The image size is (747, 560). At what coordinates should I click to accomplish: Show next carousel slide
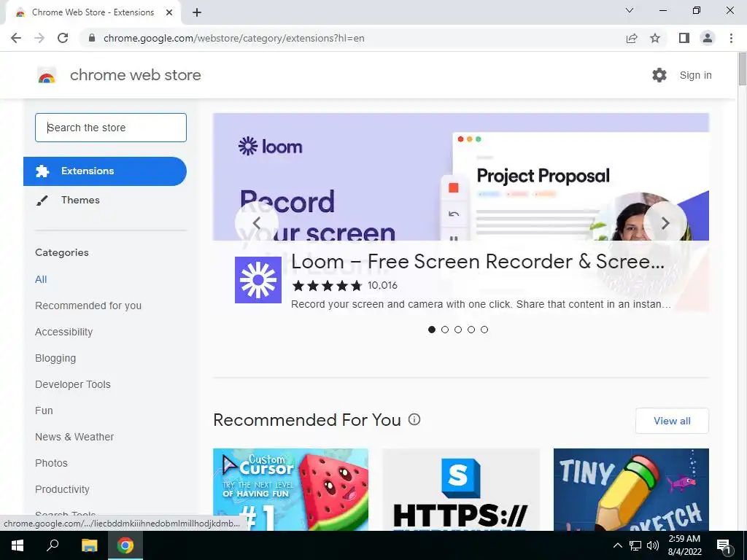tap(665, 223)
